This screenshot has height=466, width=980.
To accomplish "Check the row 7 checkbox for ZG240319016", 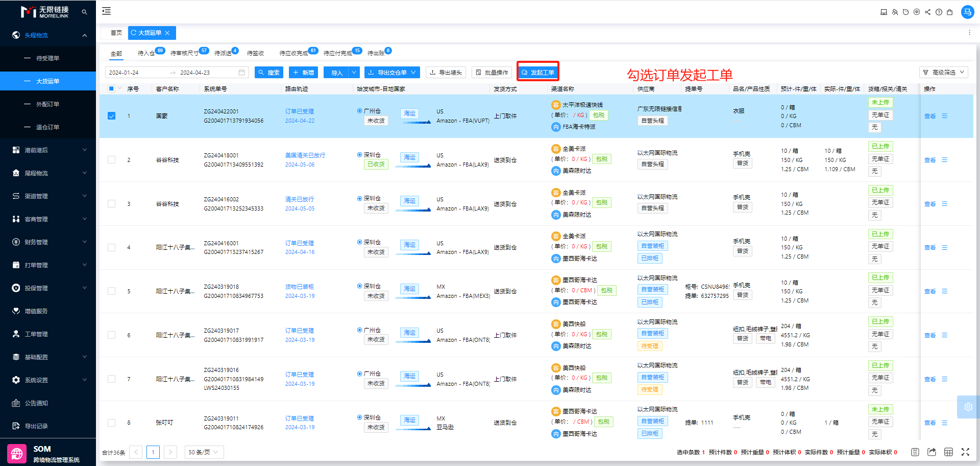I will (111, 379).
